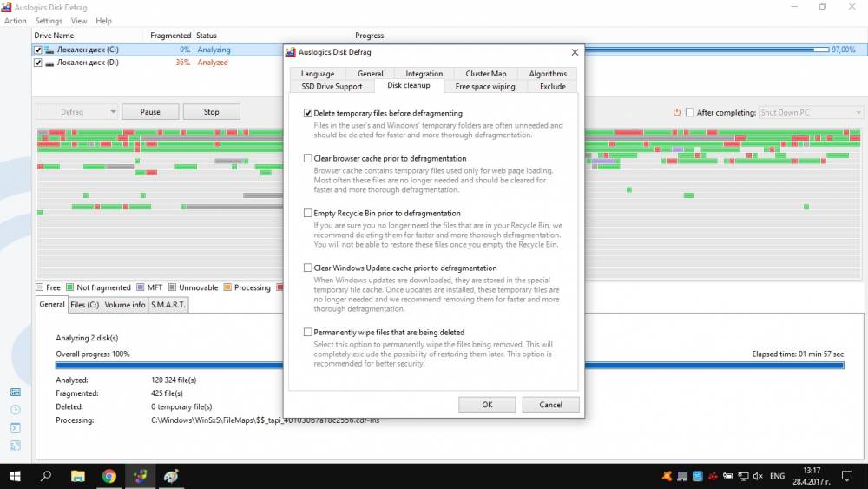Open the command console icon in left sidebar
The width and height of the screenshot is (868, 489).
16,427
